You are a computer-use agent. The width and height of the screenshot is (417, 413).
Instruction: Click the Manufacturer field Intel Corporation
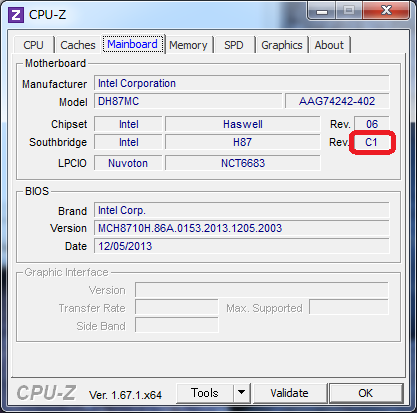click(242, 83)
